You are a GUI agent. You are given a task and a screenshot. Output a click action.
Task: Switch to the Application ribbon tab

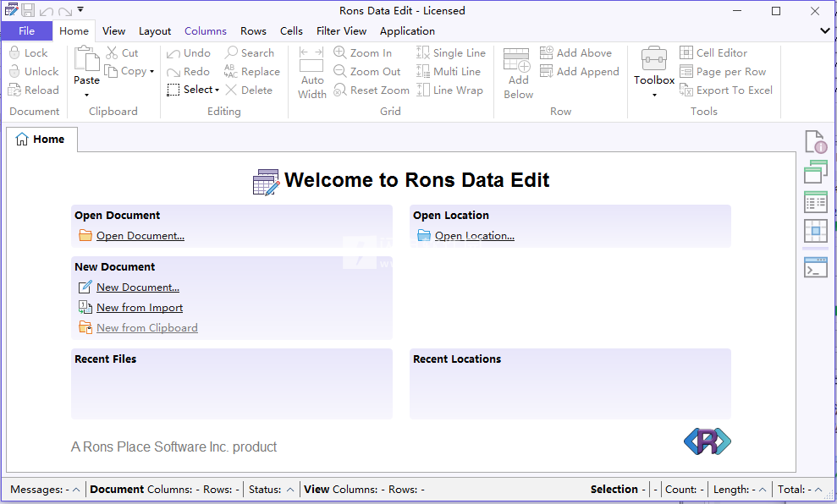coord(407,31)
